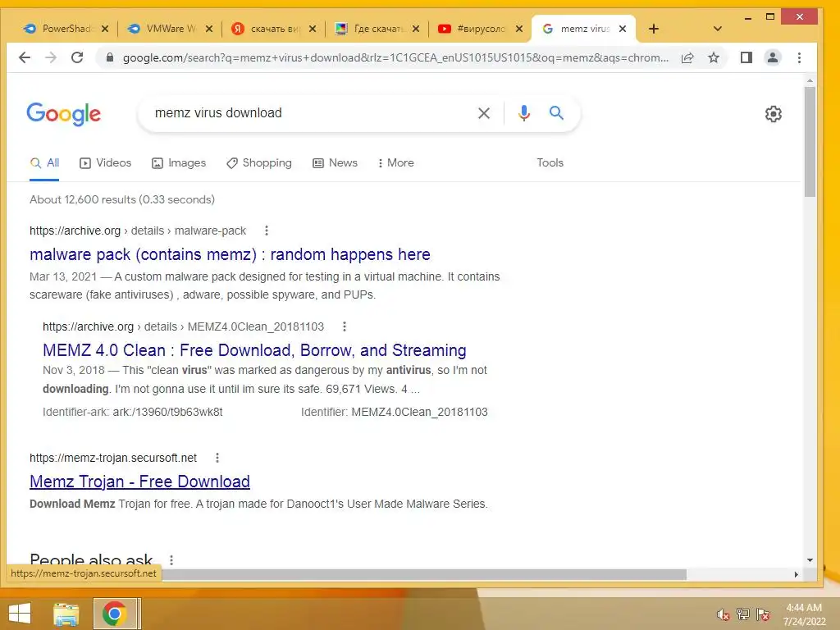The width and height of the screenshot is (840, 630).
Task: Share this page via share icon
Action: pos(687,58)
